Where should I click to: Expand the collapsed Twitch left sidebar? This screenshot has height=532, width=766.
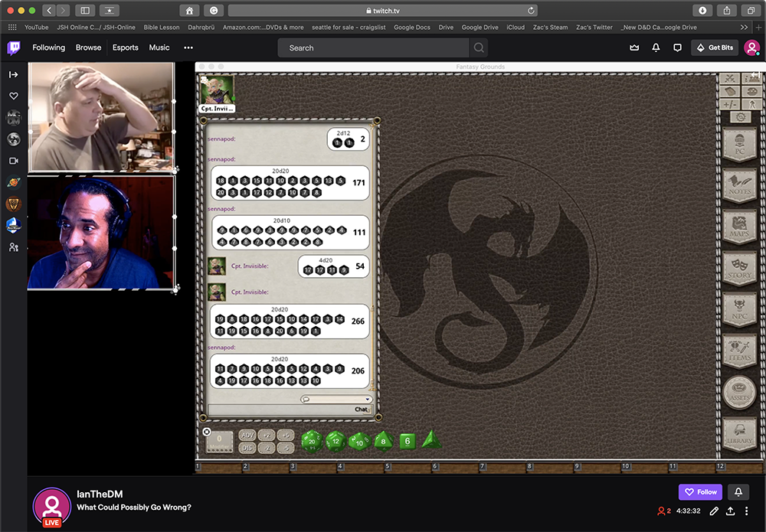click(x=14, y=74)
